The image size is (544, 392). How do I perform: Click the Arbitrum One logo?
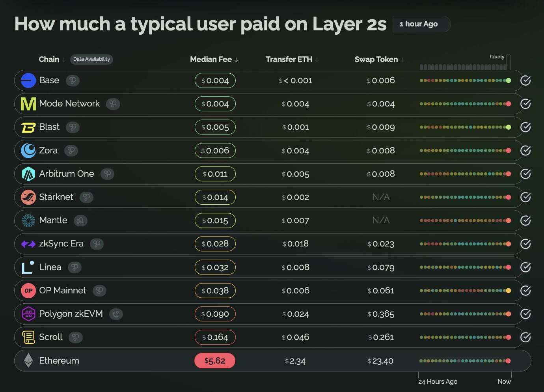(28, 174)
